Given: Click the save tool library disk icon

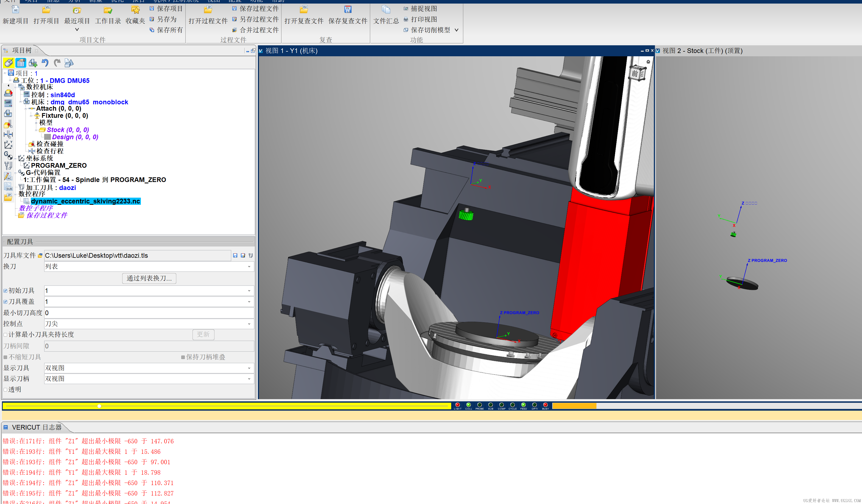Looking at the screenshot, I should tap(235, 255).
